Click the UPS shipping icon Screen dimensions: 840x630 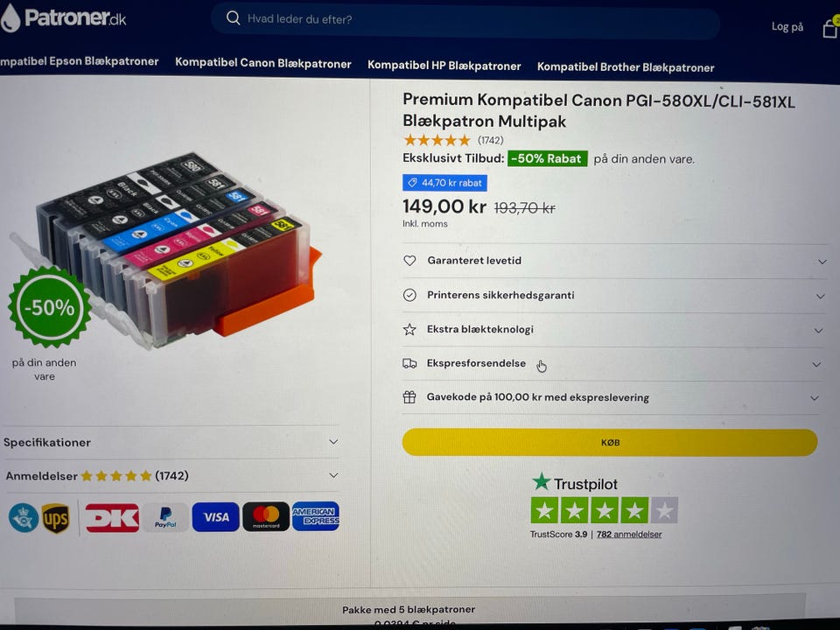[x=56, y=518]
